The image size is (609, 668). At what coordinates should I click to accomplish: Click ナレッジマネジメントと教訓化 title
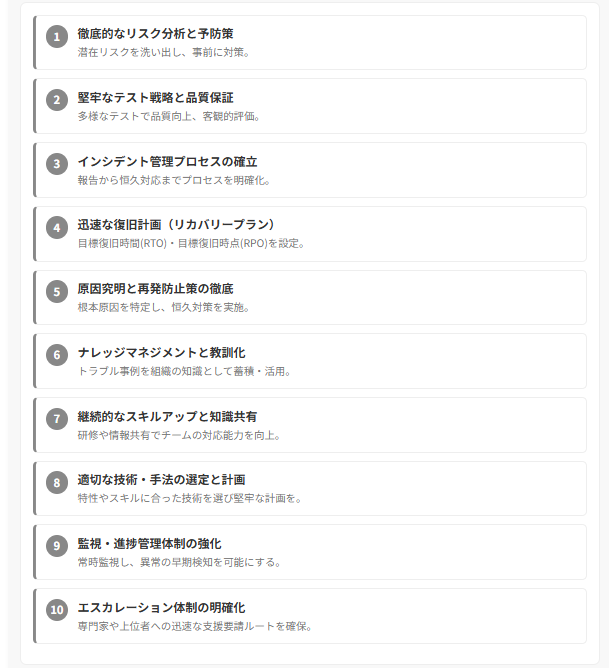[161, 352]
